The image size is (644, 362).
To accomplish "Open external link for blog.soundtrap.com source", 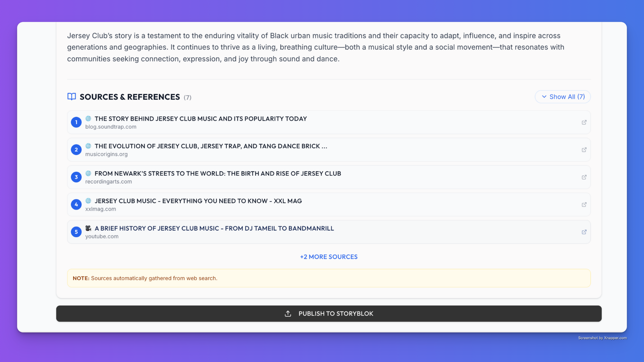I will click(x=584, y=122).
